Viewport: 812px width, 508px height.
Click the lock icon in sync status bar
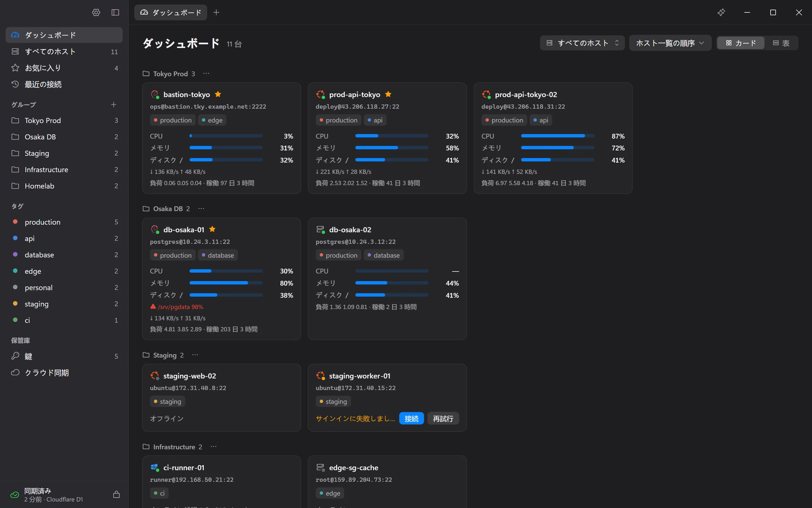(116, 494)
